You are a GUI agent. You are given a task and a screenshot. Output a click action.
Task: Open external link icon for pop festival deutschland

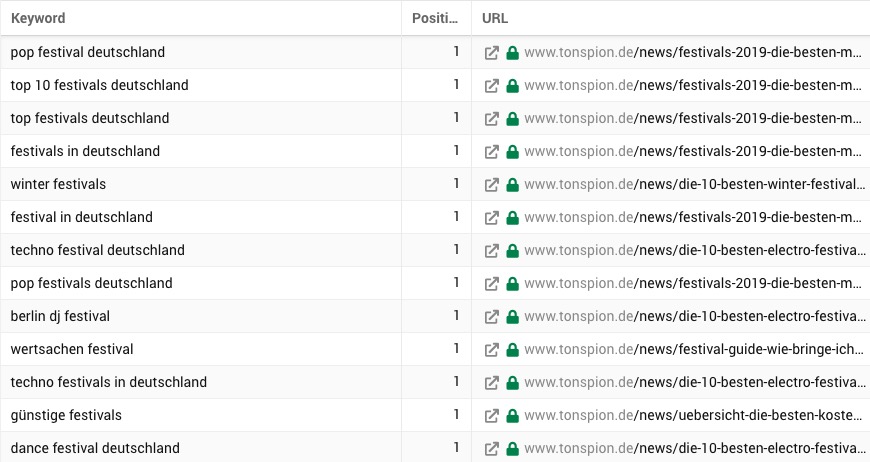492,53
